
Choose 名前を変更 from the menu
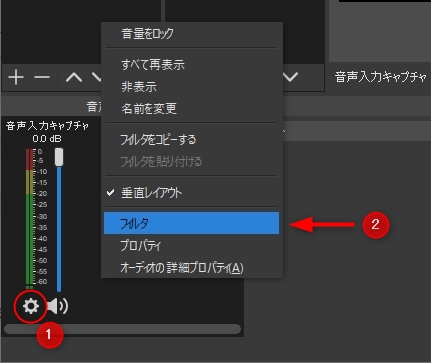(x=191, y=109)
